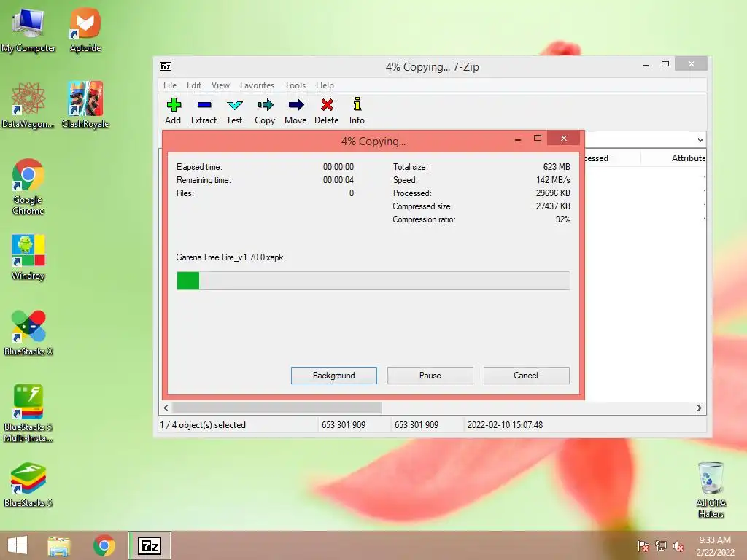
Task: Select the BlueStacks X desktop shortcut
Action: (x=28, y=332)
